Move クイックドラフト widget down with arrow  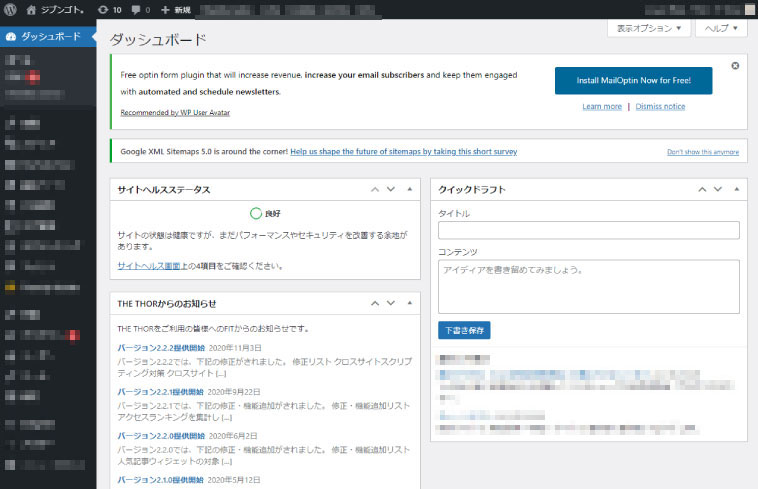[x=715, y=189]
